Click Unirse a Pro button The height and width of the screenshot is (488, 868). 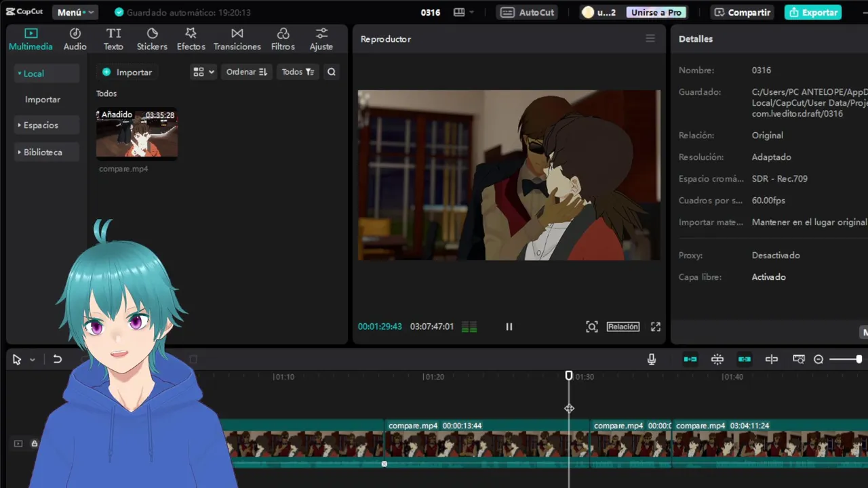point(656,12)
